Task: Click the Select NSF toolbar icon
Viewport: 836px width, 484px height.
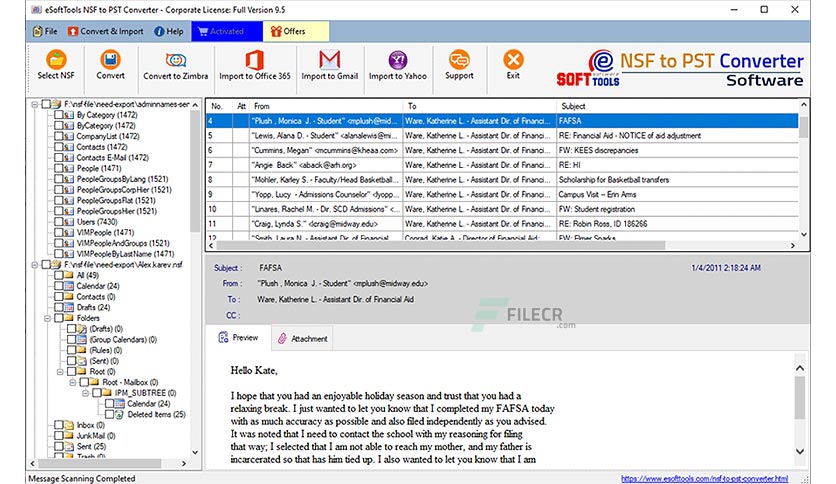Action: 56,59
